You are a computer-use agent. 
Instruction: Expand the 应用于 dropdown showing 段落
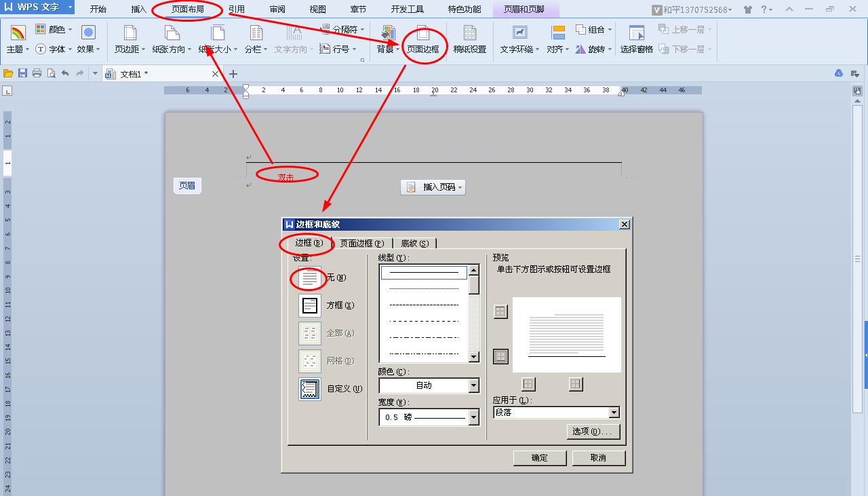pyautogui.click(x=614, y=413)
